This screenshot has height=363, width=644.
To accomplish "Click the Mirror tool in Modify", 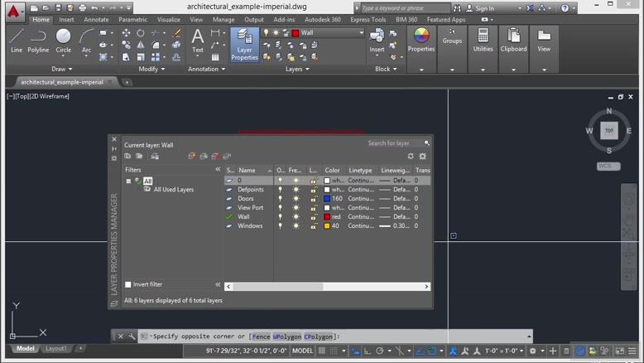I will point(141,46).
